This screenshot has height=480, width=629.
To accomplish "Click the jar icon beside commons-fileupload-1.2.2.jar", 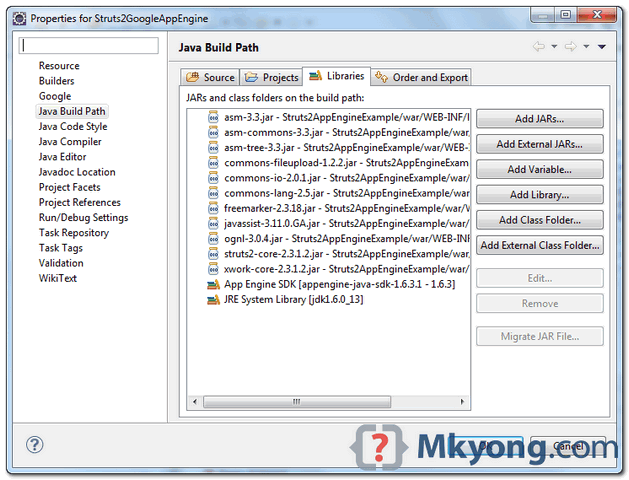I will (213, 163).
